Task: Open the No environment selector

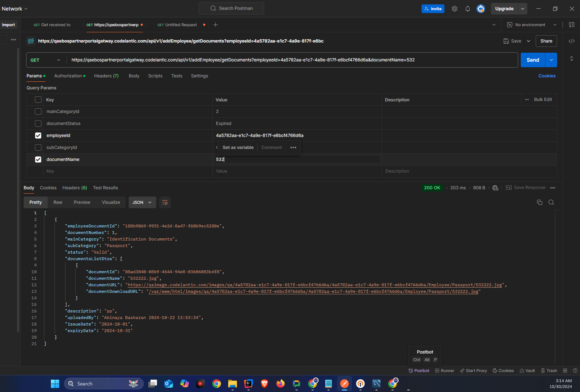Action: click(x=532, y=25)
